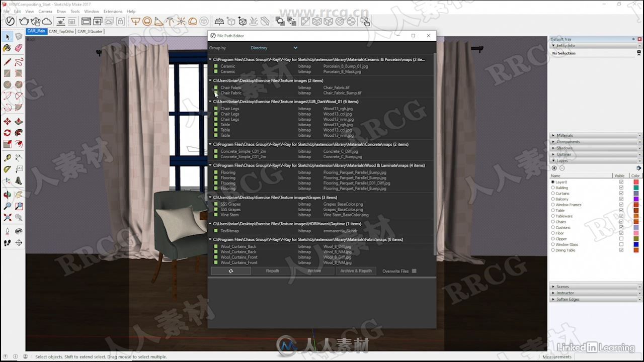The image size is (644, 362).
Task: Enable visibility of the Clipper layer
Action: pos(621,239)
